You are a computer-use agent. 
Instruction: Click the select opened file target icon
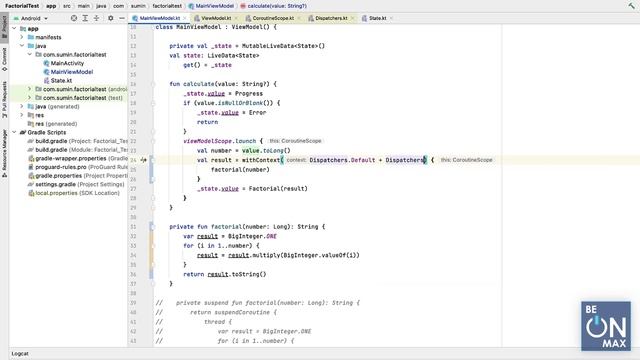point(74,18)
